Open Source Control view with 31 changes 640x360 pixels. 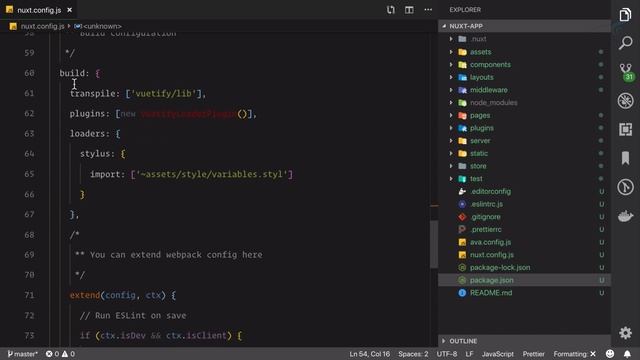(625, 72)
